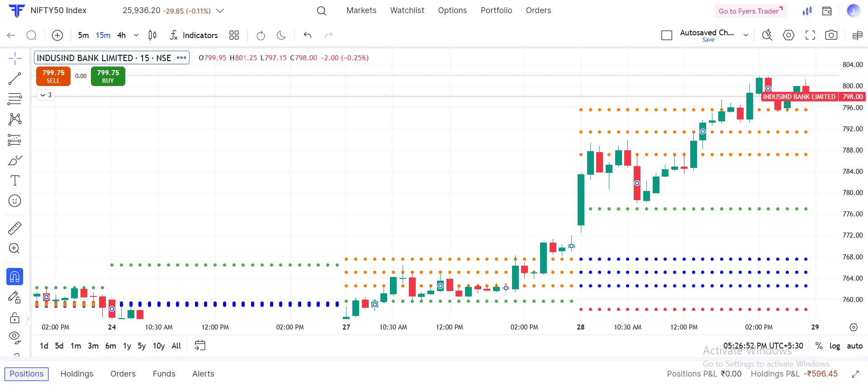Open the Portfolio menu
This screenshot has width=868, height=387.
click(x=496, y=10)
